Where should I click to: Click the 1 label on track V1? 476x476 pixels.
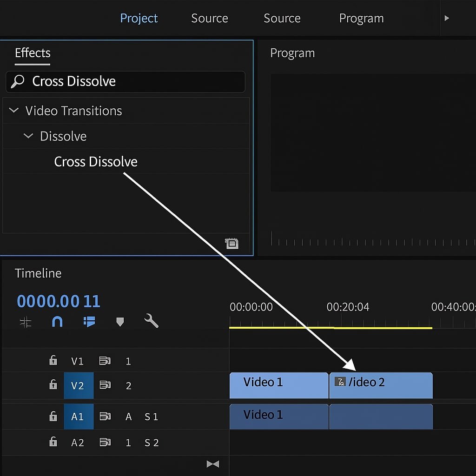coord(128,361)
